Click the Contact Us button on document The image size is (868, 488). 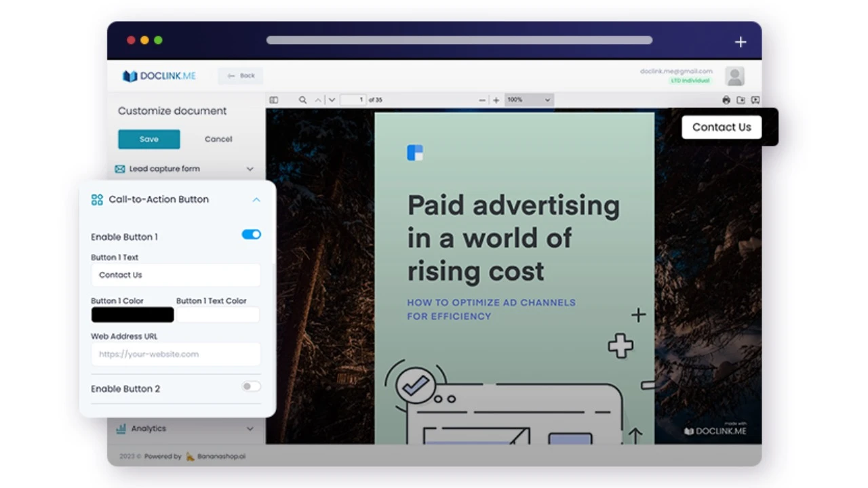click(x=722, y=127)
